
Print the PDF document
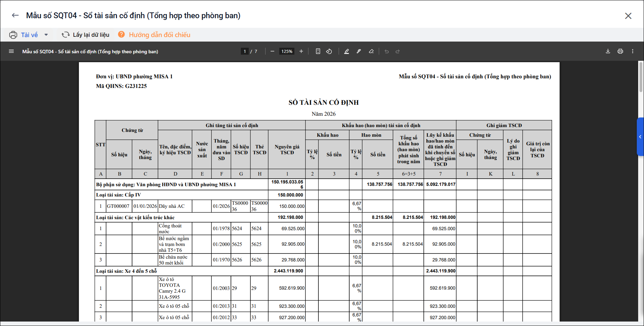620,52
